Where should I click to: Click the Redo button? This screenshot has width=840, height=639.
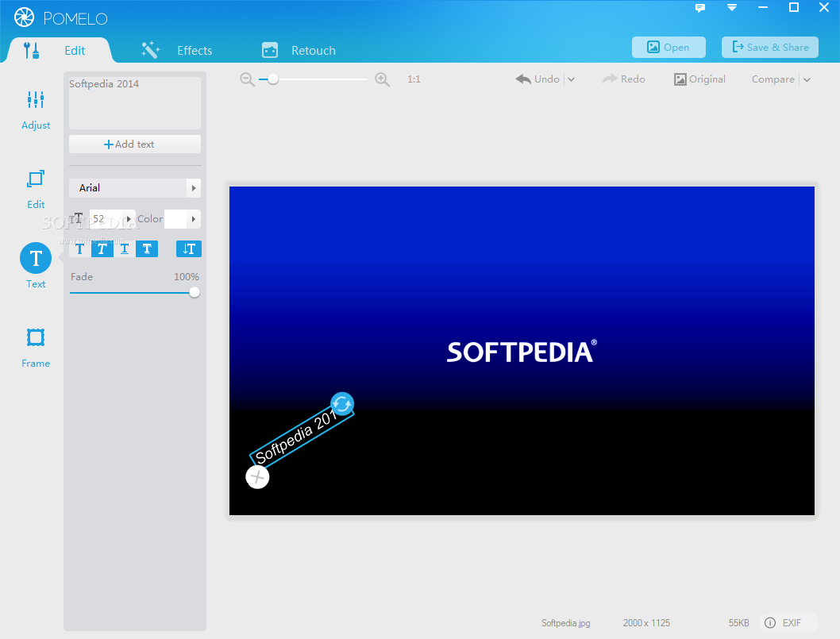[624, 79]
